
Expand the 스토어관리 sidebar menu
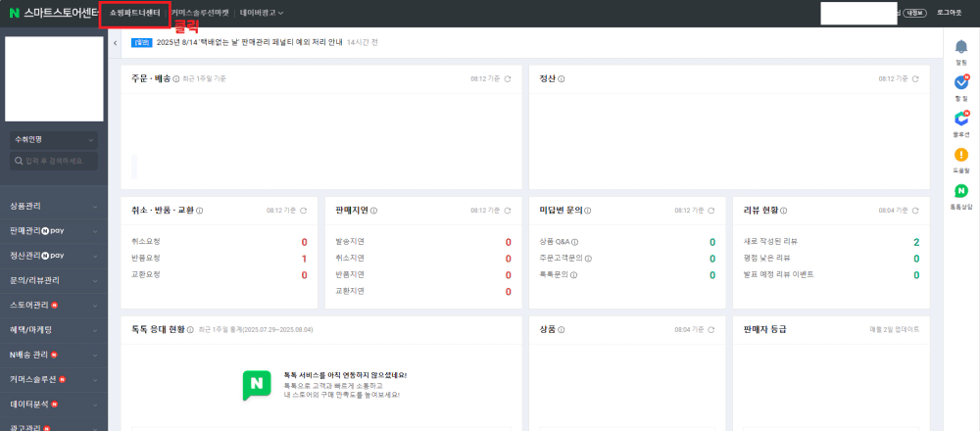click(54, 305)
